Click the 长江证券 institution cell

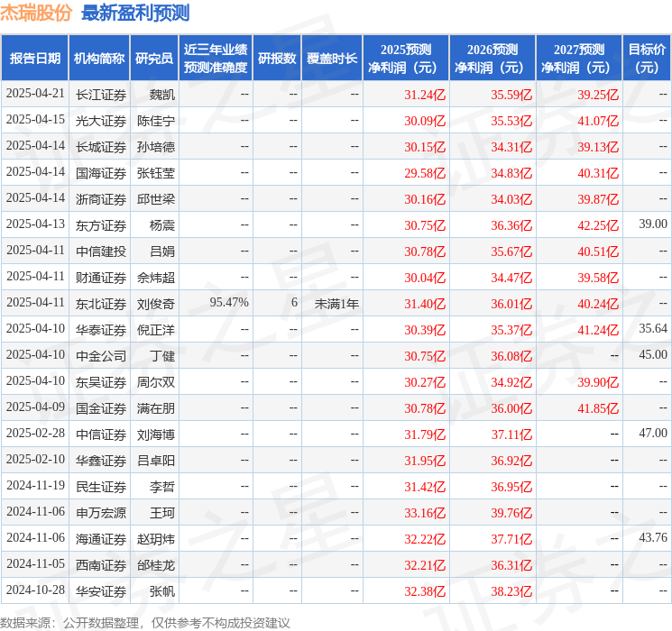click(x=101, y=95)
